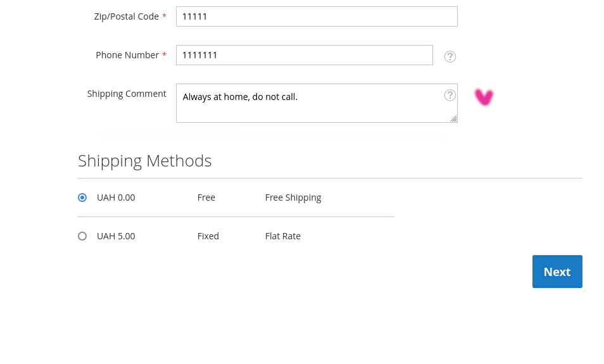Click the textarea resize grip in Shipping Comment

coord(453,118)
